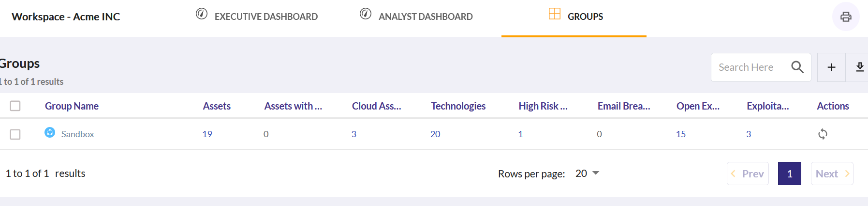The image size is (868, 206).
Task: Check the Sandbox row checkbox
Action: click(15, 134)
